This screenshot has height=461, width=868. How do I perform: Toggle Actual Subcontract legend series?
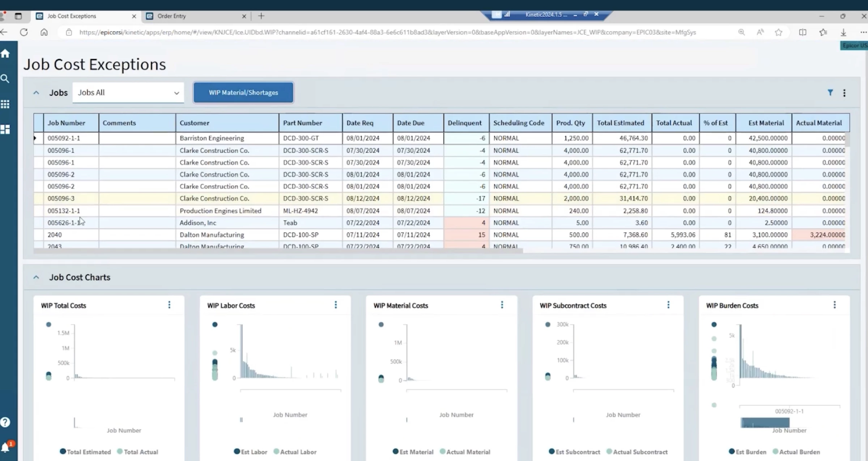pyautogui.click(x=637, y=452)
